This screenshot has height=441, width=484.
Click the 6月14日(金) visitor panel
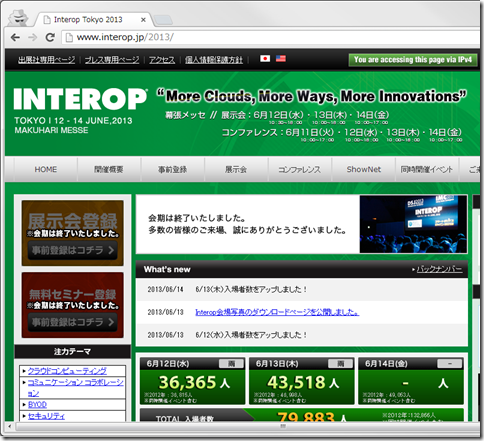[411, 381]
